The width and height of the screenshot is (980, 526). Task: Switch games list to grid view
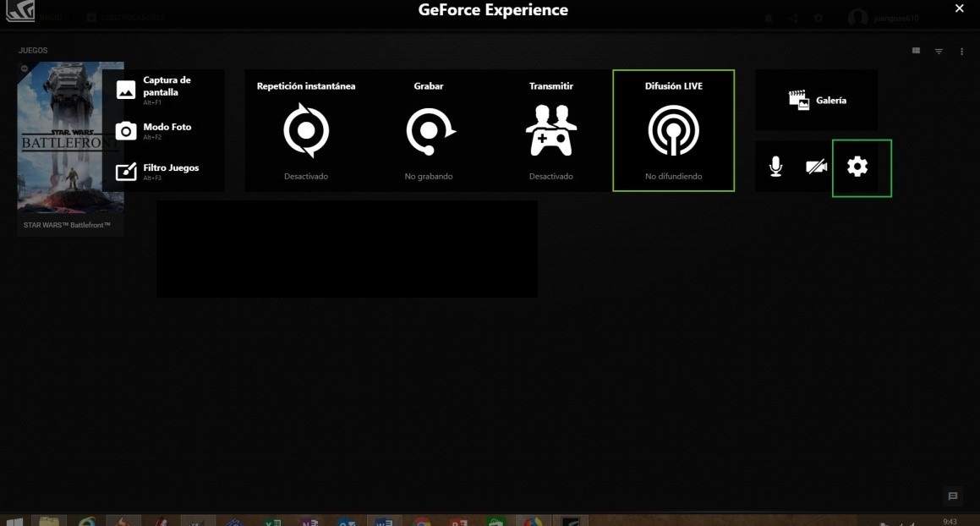pos(915,51)
